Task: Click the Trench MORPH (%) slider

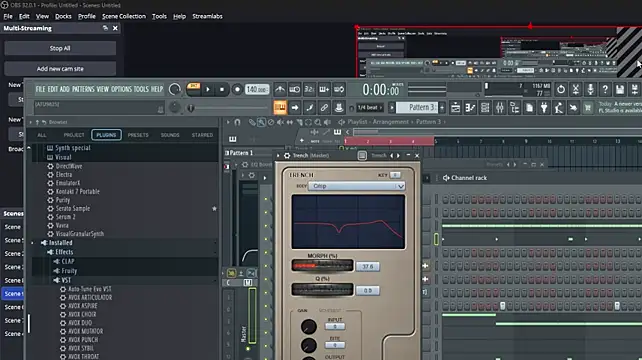Action: pos(323,265)
